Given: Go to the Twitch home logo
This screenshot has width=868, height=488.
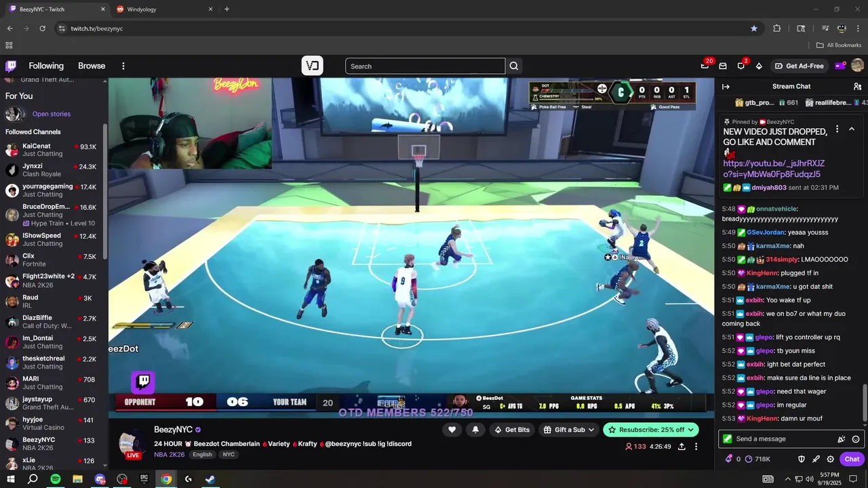Looking at the screenshot, I should 11,66.
